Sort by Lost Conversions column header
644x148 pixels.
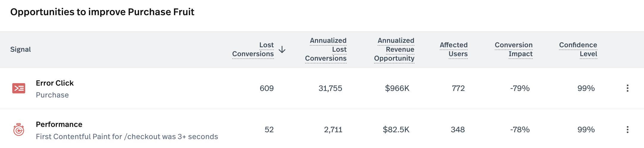tap(253, 49)
